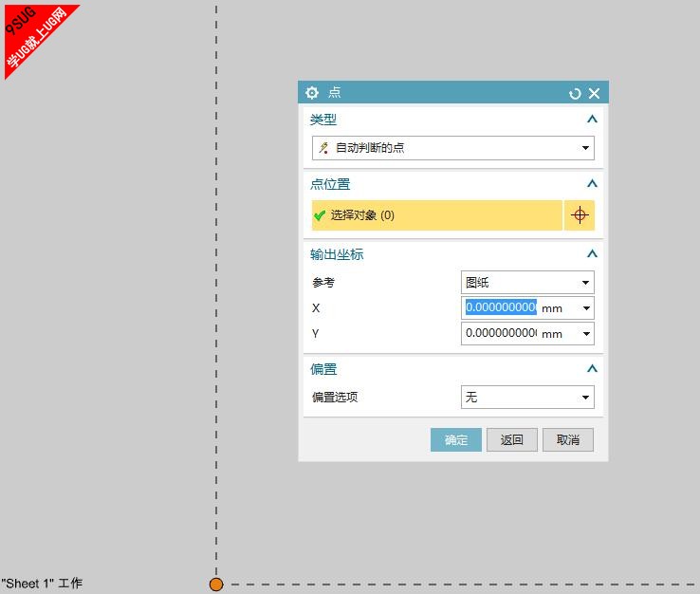Collapse the 点位置 section

click(x=592, y=183)
